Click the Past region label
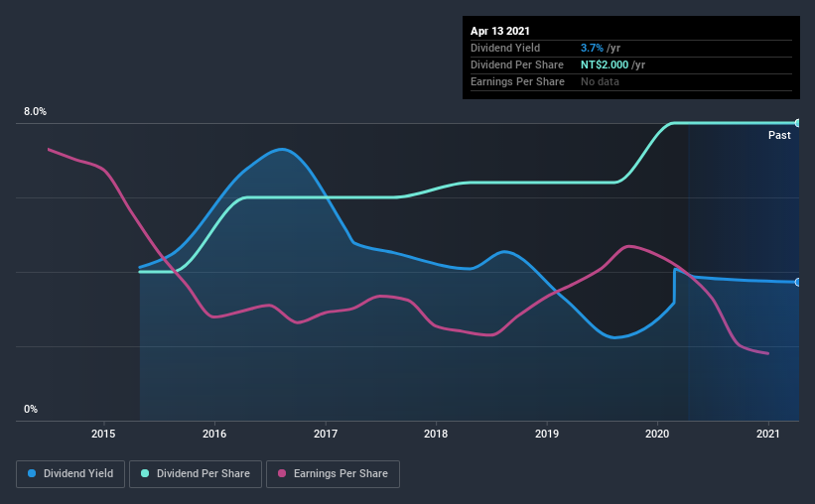Image resolution: width=815 pixels, height=504 pixels. (x=779, y=136)
